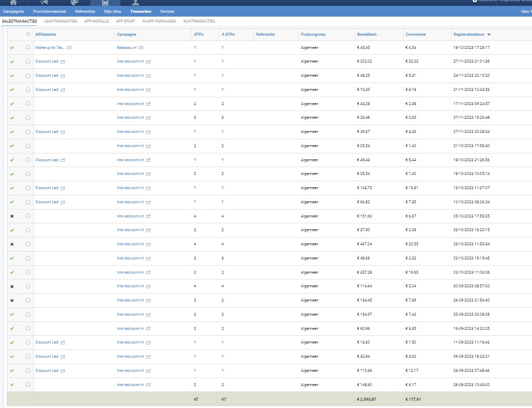Sort by the Affiliatesite column header
The height and width of the screenshot is (408, 532).
45,34
